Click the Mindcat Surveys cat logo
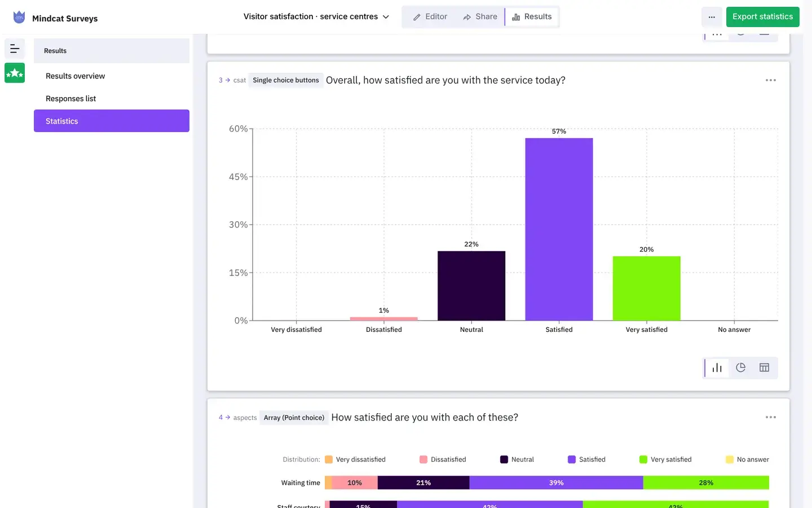 pyautogui.click(x=19, y=17)
